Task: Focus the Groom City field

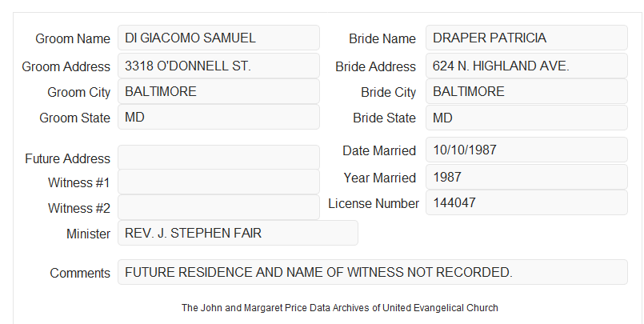Action: [218, 91]
